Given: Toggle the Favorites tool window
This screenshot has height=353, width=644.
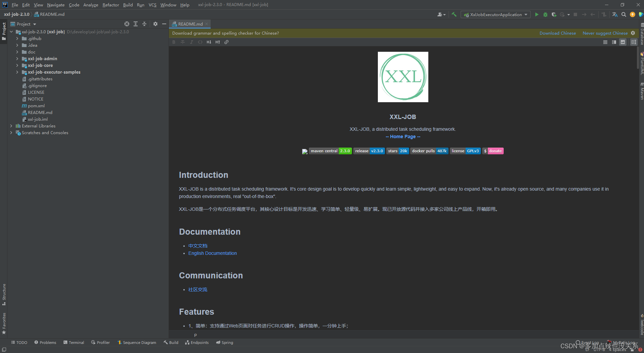Looking at the screenshot, I should (x=4, y=323).
